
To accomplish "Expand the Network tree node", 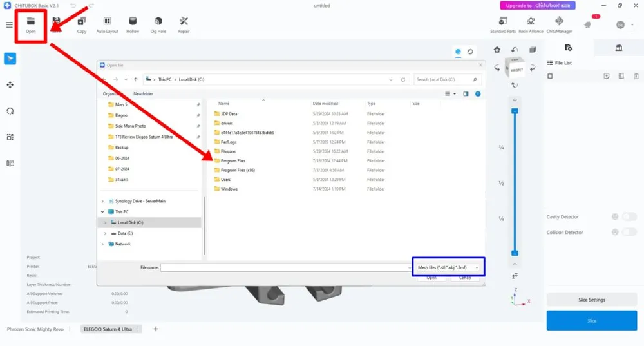I will (103, 244).
